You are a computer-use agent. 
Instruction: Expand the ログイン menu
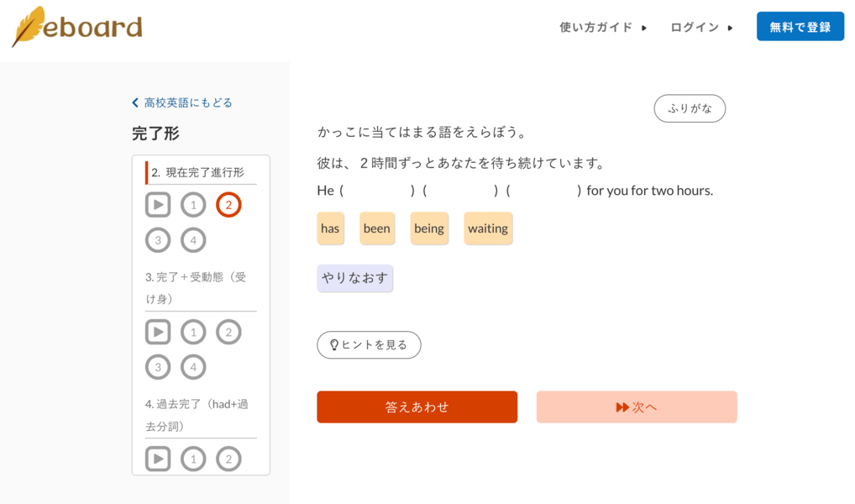(701, 27)
